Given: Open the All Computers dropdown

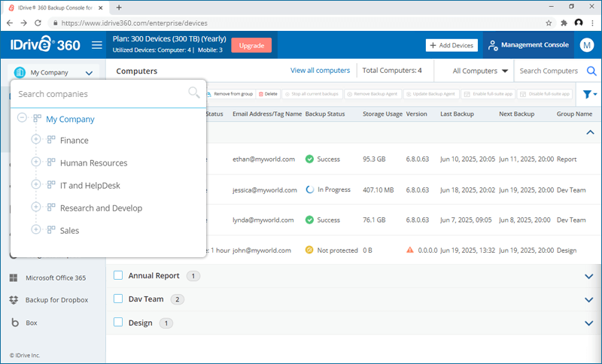Looking at the screenshot, I should pos(480,71).
